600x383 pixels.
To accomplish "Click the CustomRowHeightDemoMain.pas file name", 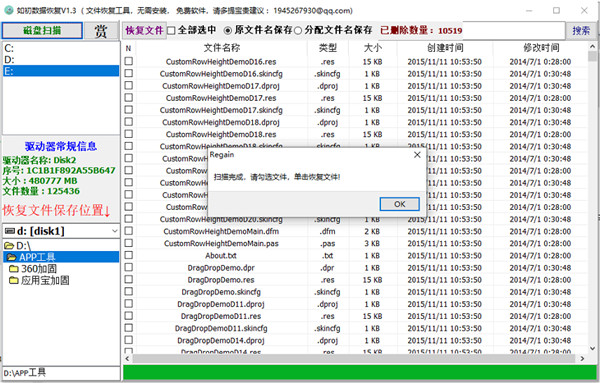I will coord(221,243).
